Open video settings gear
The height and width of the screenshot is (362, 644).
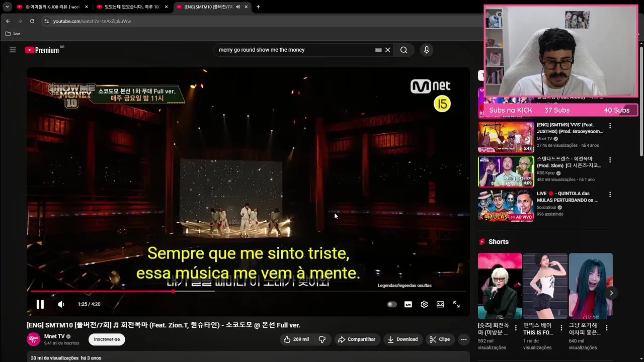pyautogui.click(x=424, y=304)
